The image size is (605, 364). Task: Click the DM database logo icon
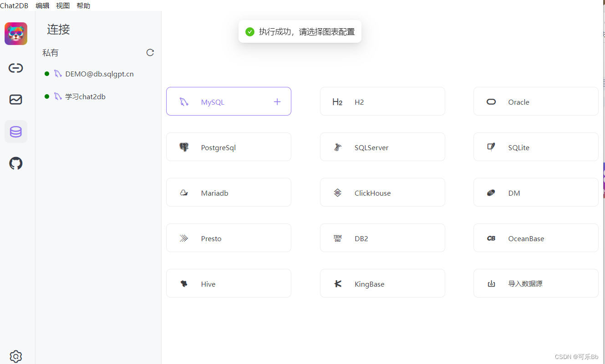[491, 193]
